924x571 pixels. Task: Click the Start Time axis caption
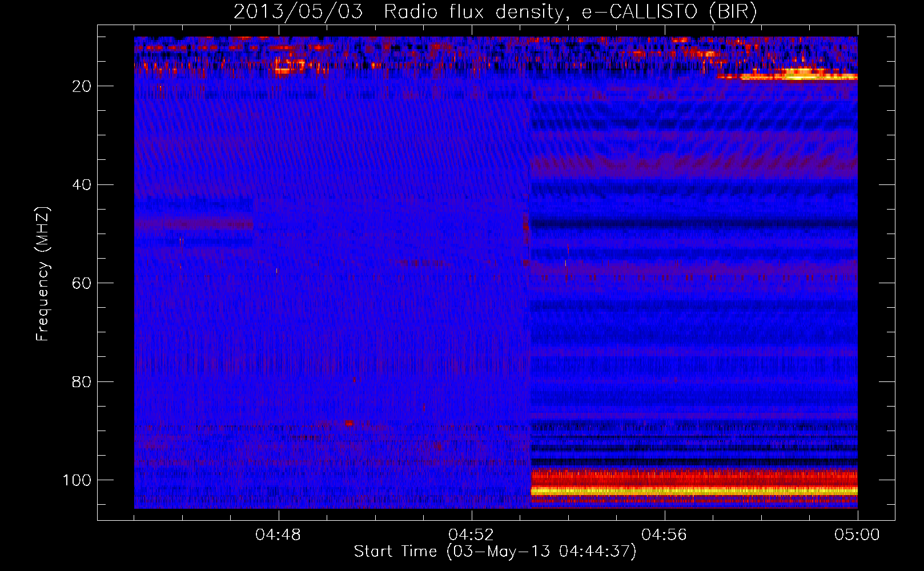pos(495,552)
